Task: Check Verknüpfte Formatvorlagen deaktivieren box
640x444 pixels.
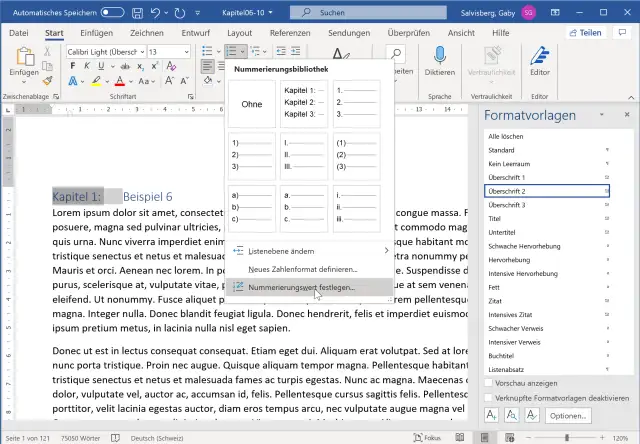Action: pyautogui.click(x=490, y=397)
